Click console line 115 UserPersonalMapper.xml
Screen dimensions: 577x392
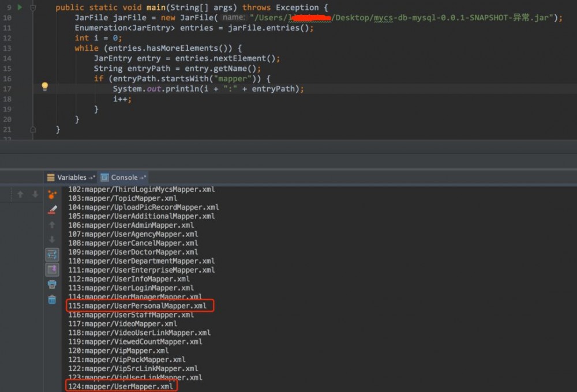coord(137,306)
